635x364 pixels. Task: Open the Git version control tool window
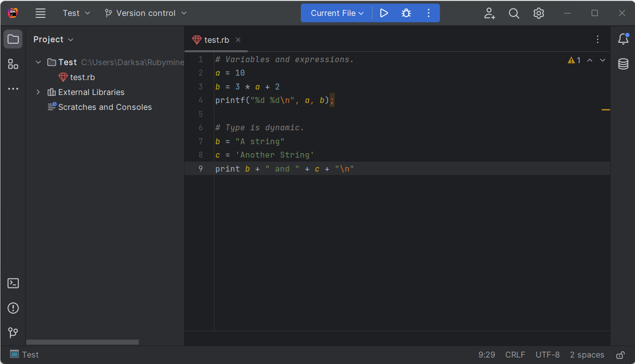coord(13,333)
